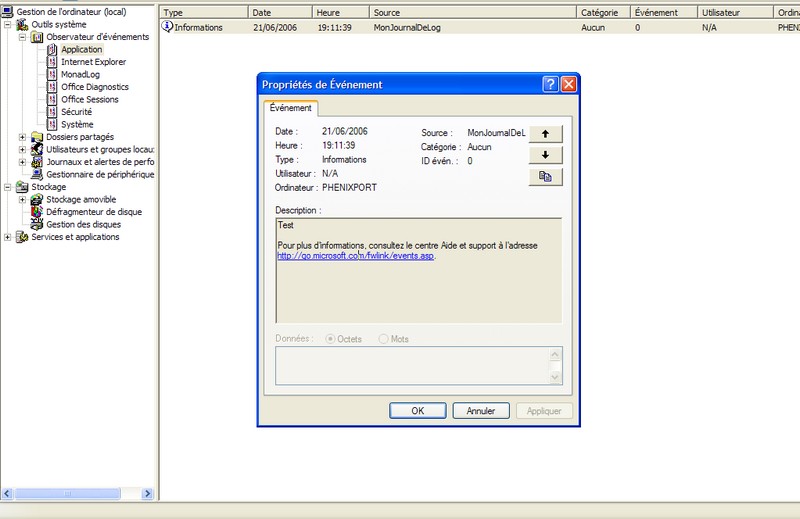800x519 pixels.
Task: Select the MonadLog event log
Action: (x=83, y=74)
